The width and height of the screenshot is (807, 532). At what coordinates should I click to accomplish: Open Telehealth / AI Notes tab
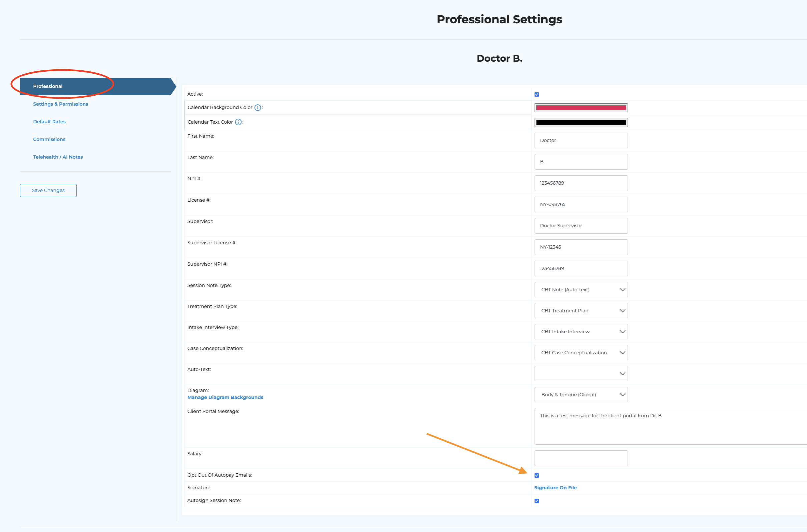click(x=58, y=157)
